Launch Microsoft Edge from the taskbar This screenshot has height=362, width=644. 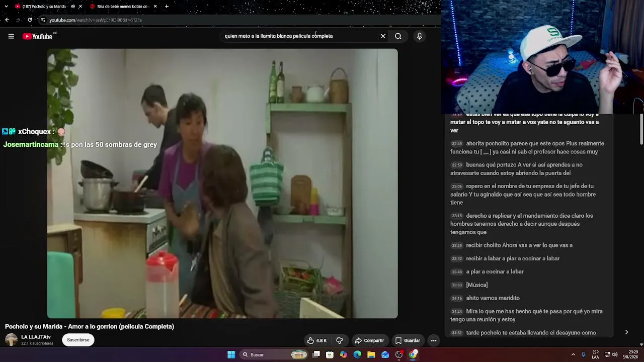pos(357,354)
